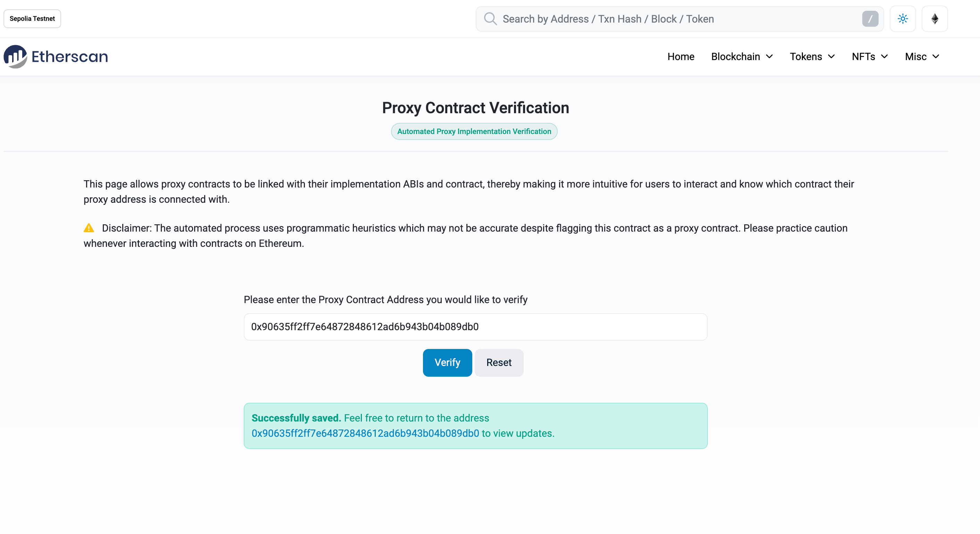The height and width of the screenshot is (534, 980).
Task: Click the Automated Proxy Implementation Verification badge
Action: pos(474,131)
